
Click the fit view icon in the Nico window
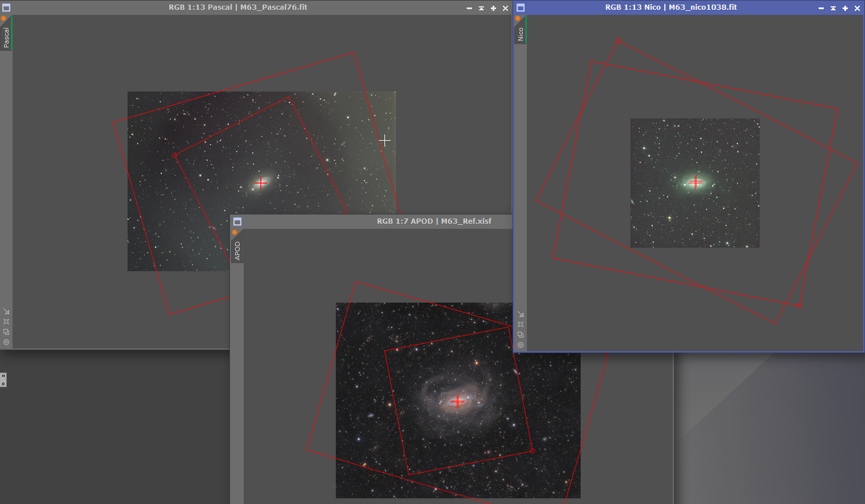click(521, 325)
